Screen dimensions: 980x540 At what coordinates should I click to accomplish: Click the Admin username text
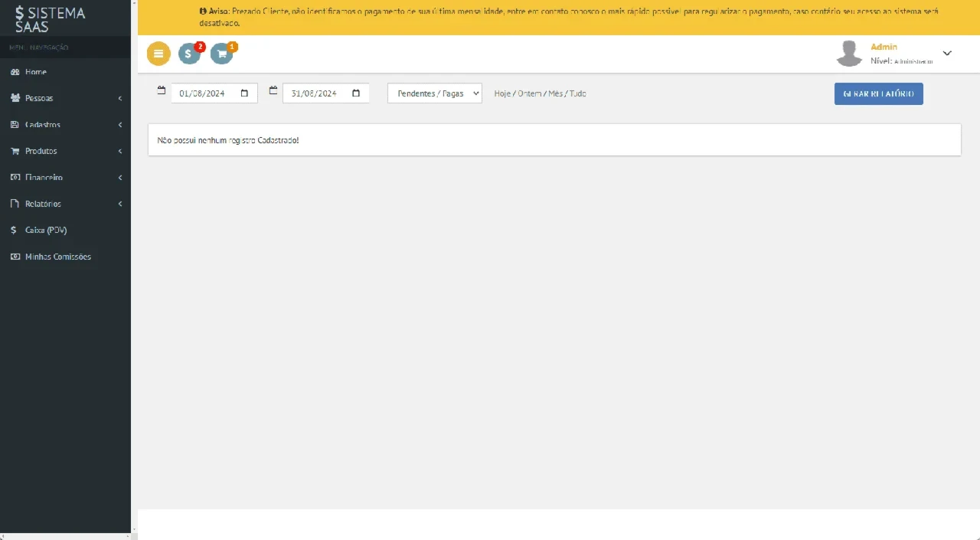884,47
